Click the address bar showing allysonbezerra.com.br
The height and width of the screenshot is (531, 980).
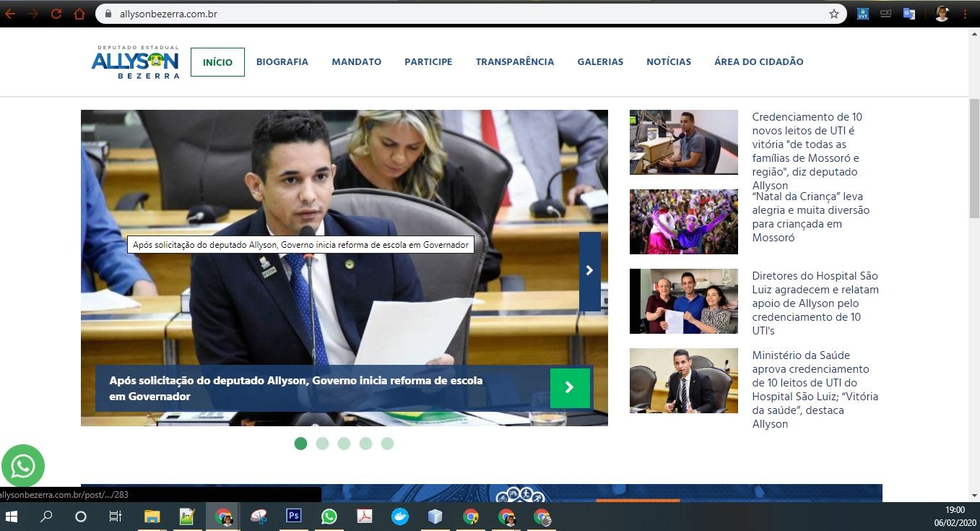tap(469, 14)
